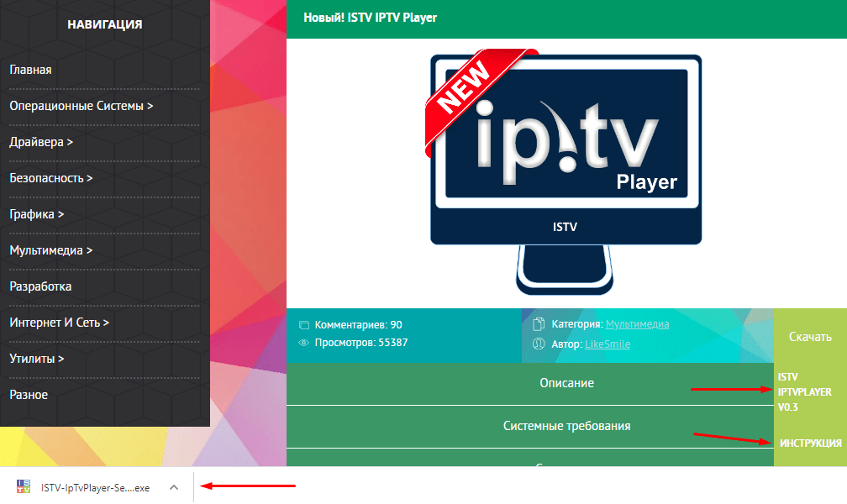
Task: Click the author icon beside "Автор"
Action: (x=539, y=343)
